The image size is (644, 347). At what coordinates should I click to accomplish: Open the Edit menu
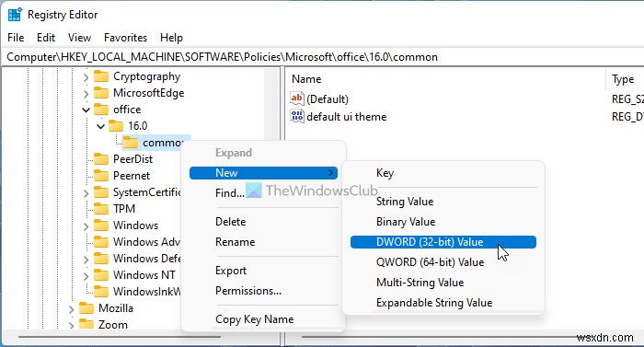pyautogui.click(x=46, y=38)
